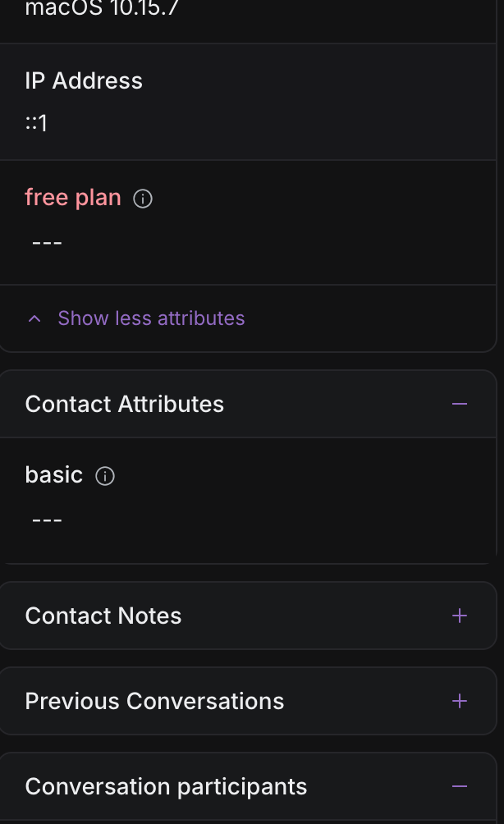Click the Previous Conversations section title
Viewport: 504px width, 824px height.
pos(154,701)
